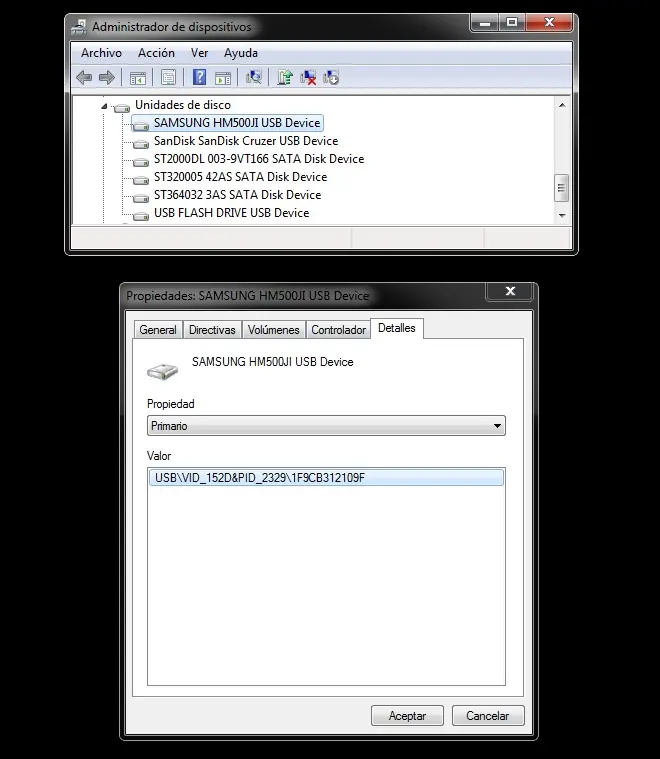Image resolution: width=660 pixels, height=759 pixels.
Task: Open the Properties toolbar icon
Action: click(168, 77)
